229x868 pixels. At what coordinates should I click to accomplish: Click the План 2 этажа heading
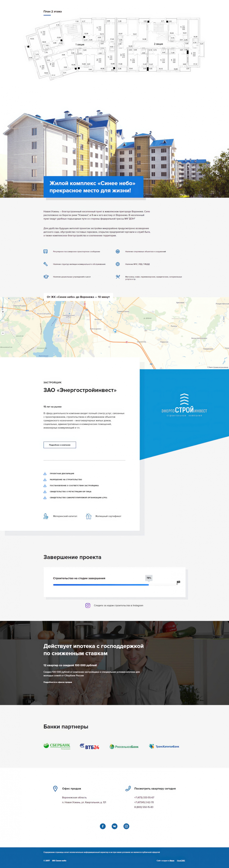53,11
